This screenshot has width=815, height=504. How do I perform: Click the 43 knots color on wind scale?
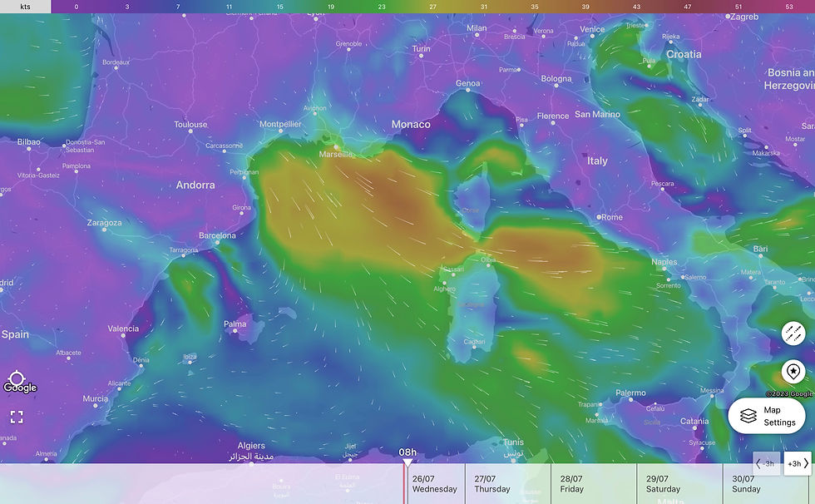click(637, 7)
